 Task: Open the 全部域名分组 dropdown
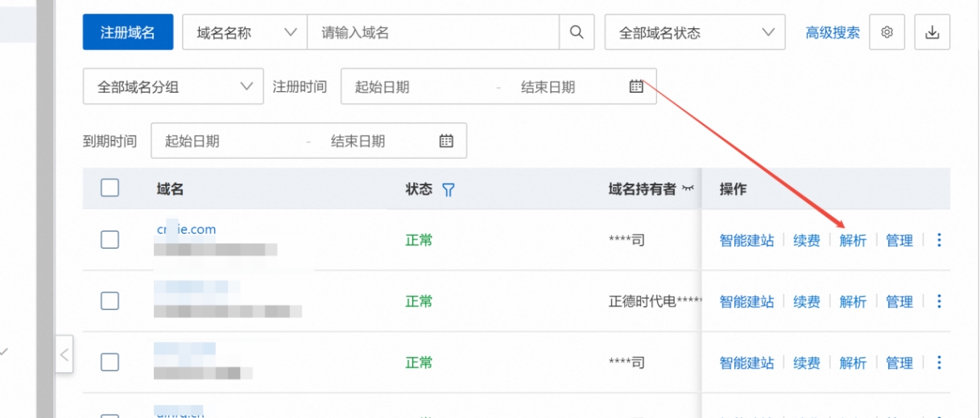(173, 87)
